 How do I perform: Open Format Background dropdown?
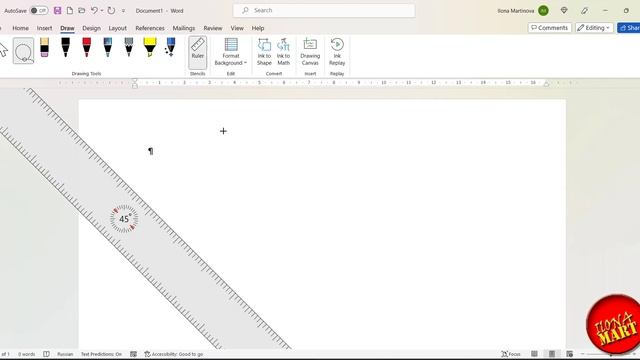coord(231,52)
